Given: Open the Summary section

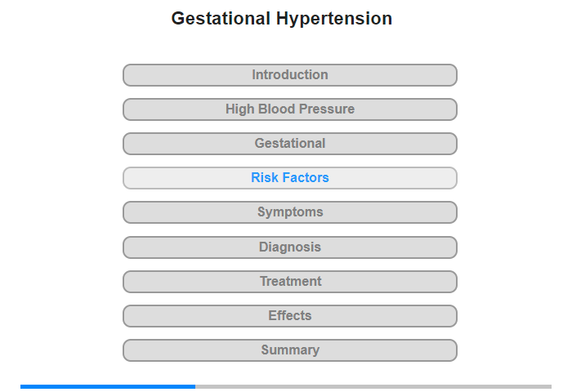Looking at the screenshot, I should click(290, 350).
